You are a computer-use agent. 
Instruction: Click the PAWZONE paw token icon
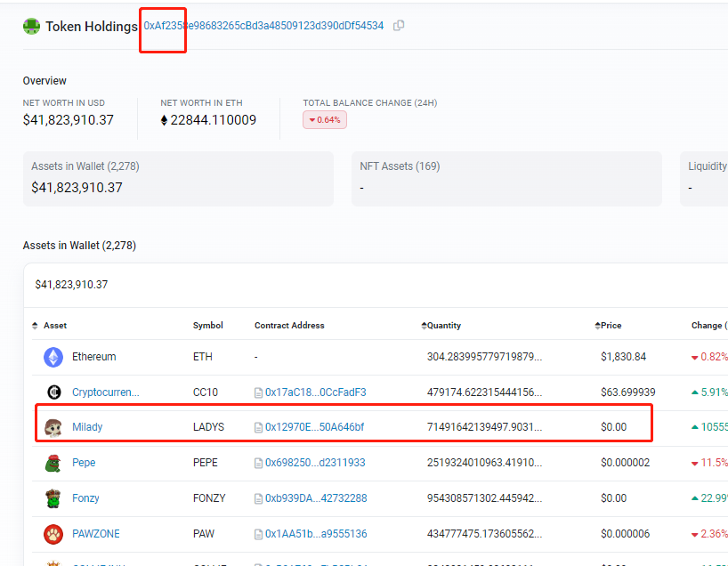[53, 534]
